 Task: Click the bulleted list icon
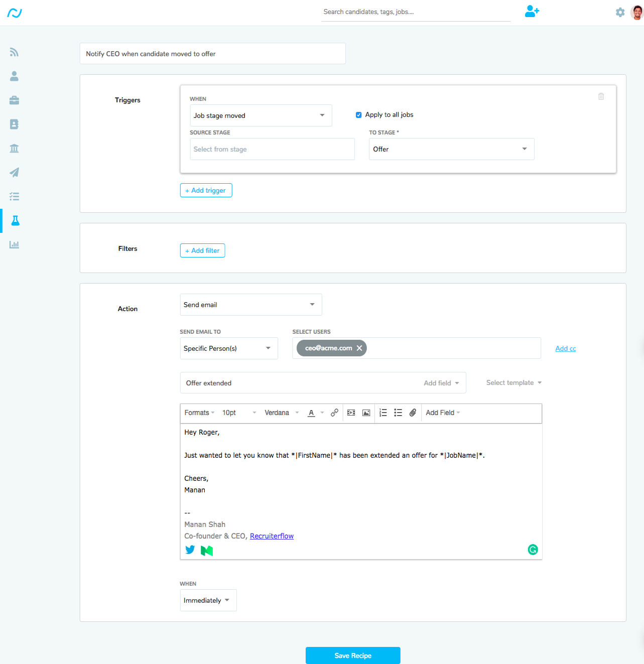398,413
